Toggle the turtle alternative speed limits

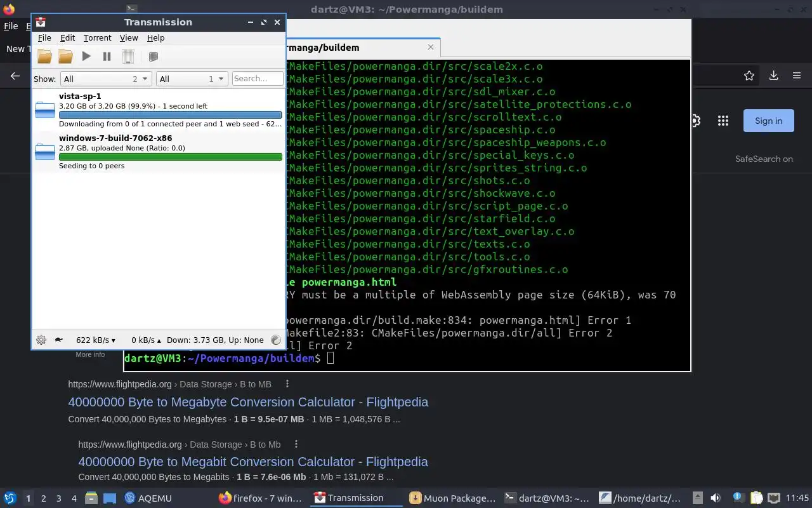tap(58, 340)
